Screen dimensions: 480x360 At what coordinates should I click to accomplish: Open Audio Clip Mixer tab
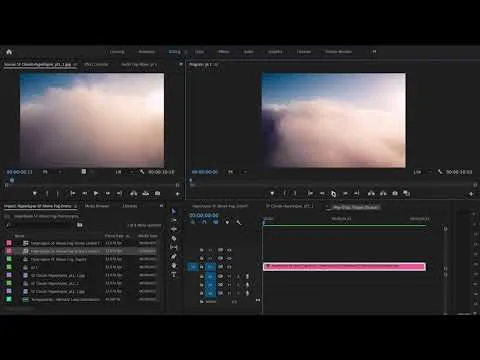click(139, 64)
